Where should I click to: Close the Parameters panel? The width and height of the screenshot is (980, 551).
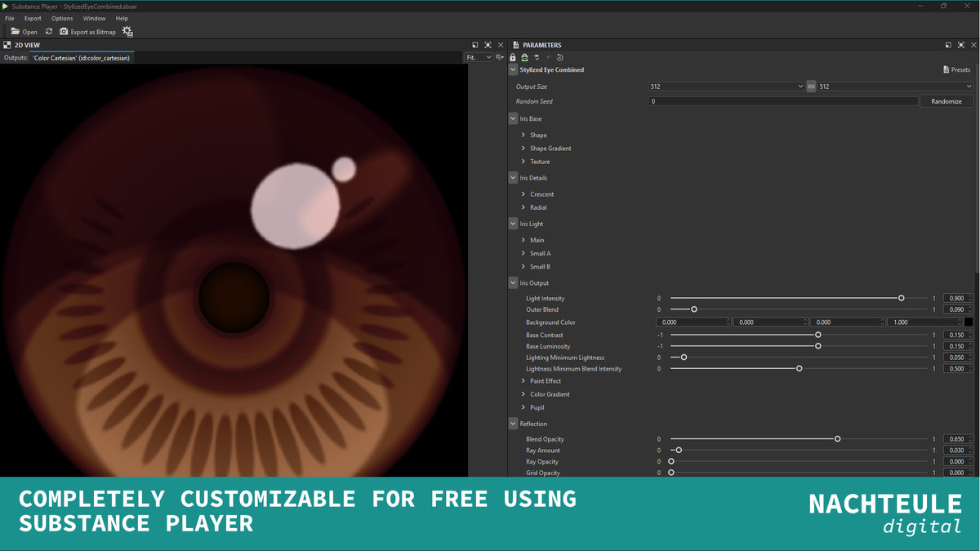point(973,45)
